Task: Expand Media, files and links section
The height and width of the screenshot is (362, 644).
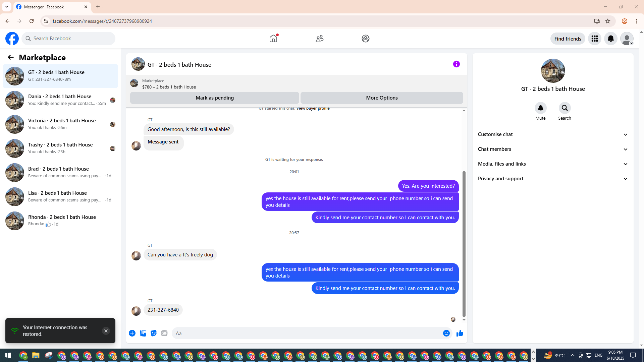Action: point(553,164)
